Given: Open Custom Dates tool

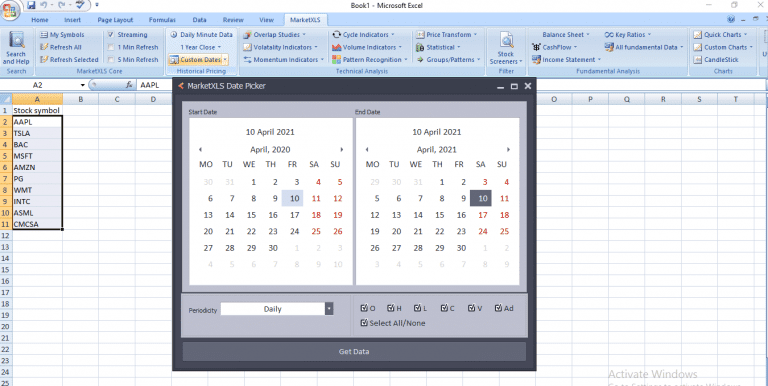Looking at the screenshot, I should click(x=195, y=60).
